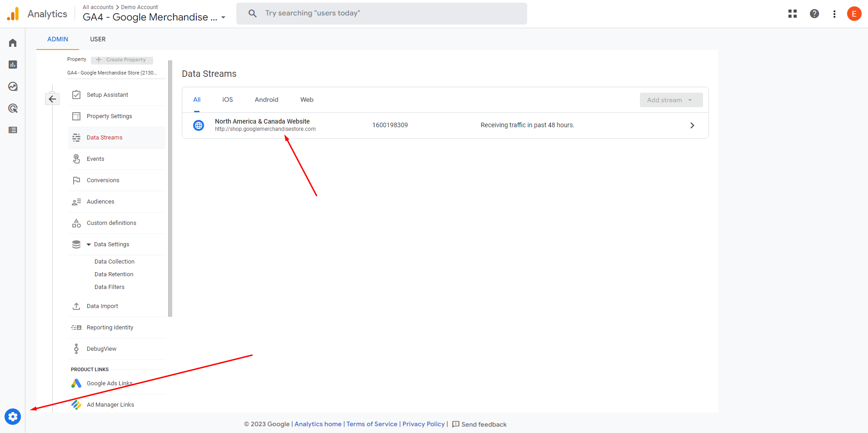Open the three-dot more options menu
Image resolution: width=868 pixels, height=433 pixels.
834,14
